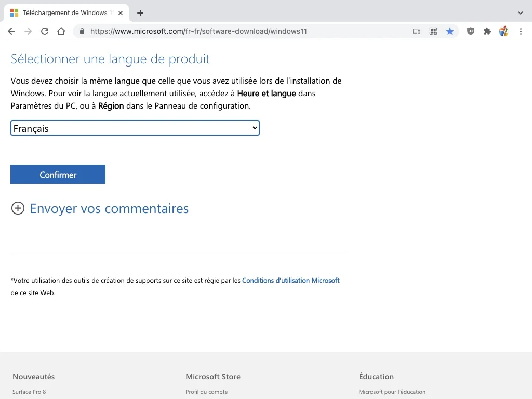The height and width of the screenshot is (399, 532).
Task: View site info via padlock icon
Action: tap(82, 31)
